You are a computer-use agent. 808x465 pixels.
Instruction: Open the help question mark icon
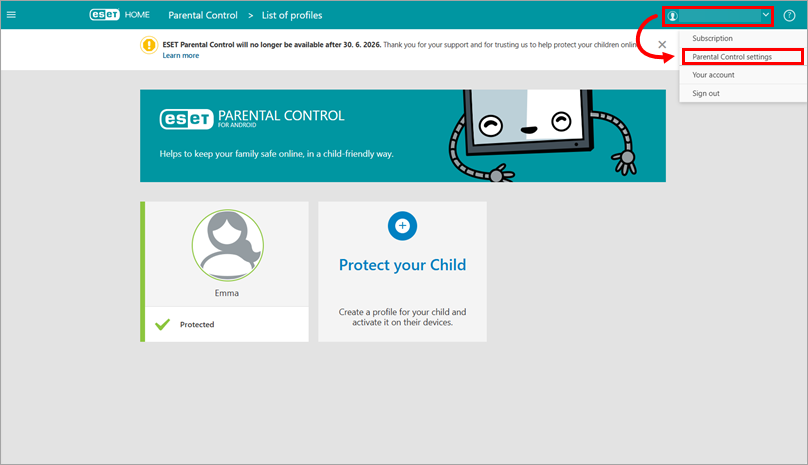(789, 16)
